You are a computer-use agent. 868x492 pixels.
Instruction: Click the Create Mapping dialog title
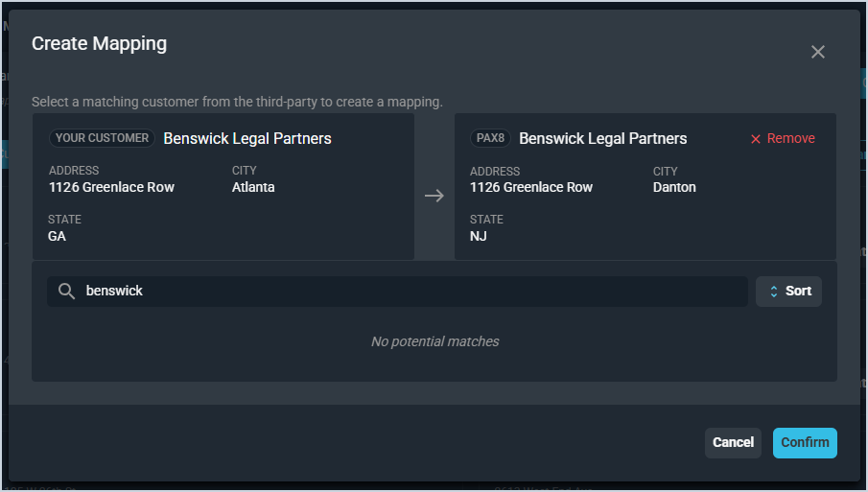point(100,44)
